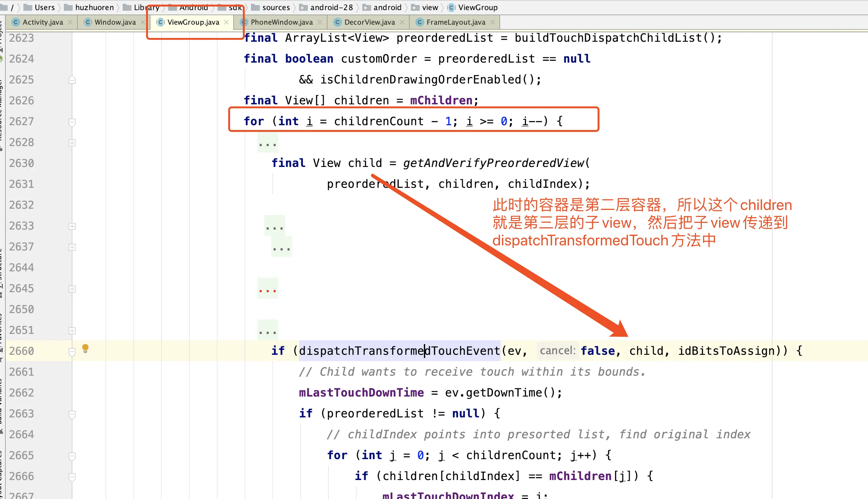Close the DecorView.java tab
The height and width of the screenshot is (499, 868).
[402, 22]
